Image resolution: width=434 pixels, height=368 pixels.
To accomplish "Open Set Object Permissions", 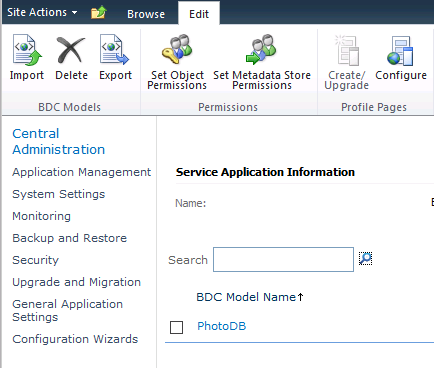I will [177, 62].
